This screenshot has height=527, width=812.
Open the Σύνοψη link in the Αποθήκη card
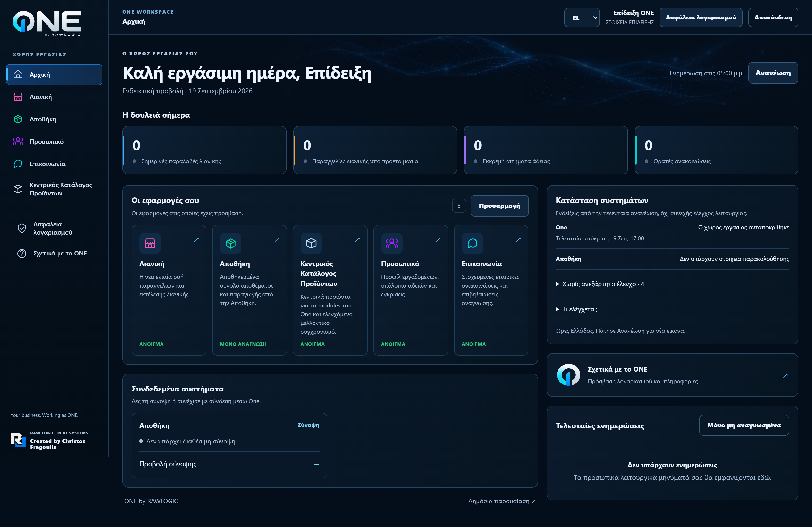coord(308,425)
